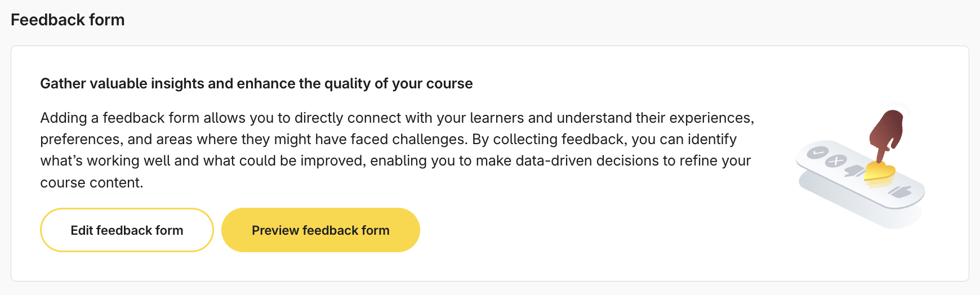Select the 'Gather valuable insights' bold heading
This screenshot has width=980, height=295.
pyautogui.click(x=256, y=83)
